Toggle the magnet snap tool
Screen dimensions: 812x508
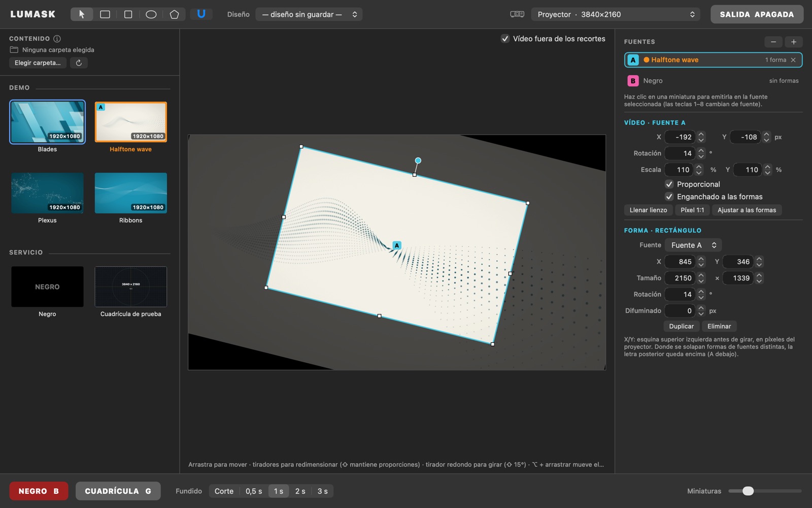pyautogui.click(x=201, y=14)
